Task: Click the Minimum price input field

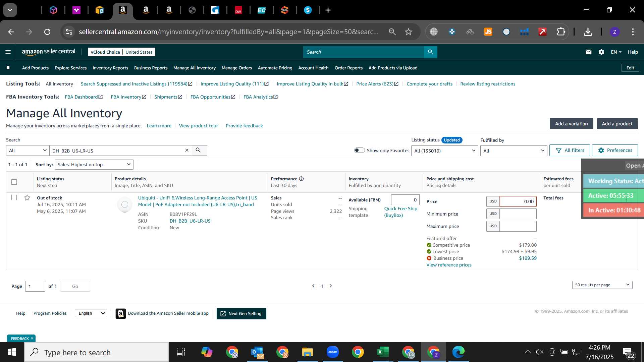Action: point(518,214)
